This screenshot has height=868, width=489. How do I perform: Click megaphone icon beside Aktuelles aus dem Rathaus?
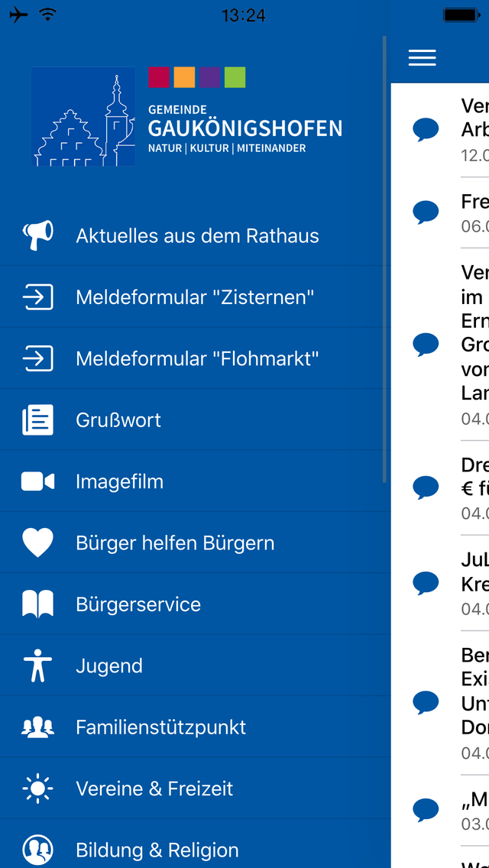(x=37, y=235)
